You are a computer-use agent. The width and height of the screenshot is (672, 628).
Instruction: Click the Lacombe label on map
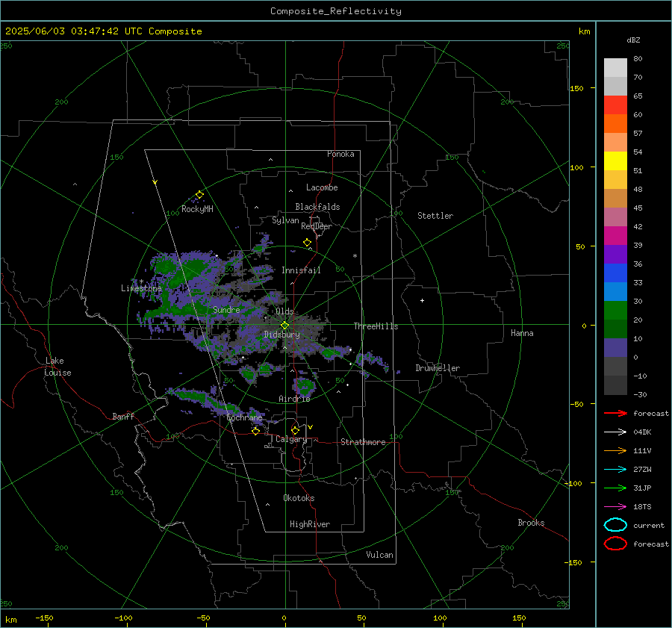(x=322, y=187)
